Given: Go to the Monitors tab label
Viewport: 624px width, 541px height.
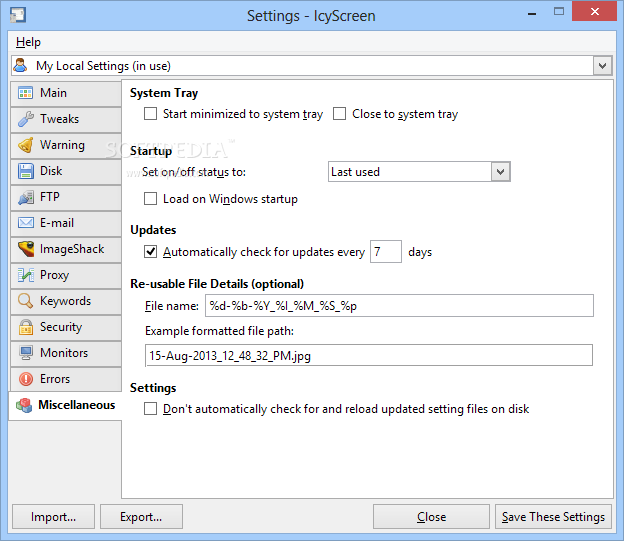Looking at the screenshot, I should [64, 353].
